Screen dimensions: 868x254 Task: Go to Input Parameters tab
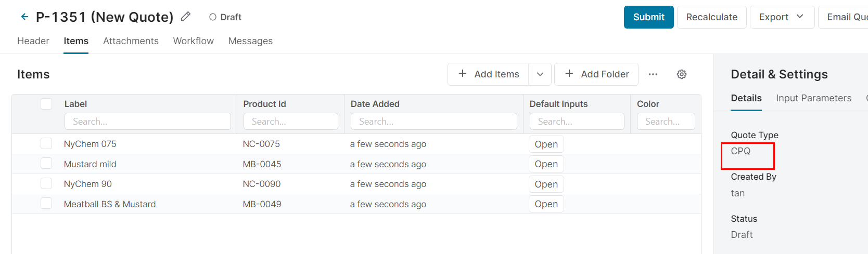tap(813, 98)
